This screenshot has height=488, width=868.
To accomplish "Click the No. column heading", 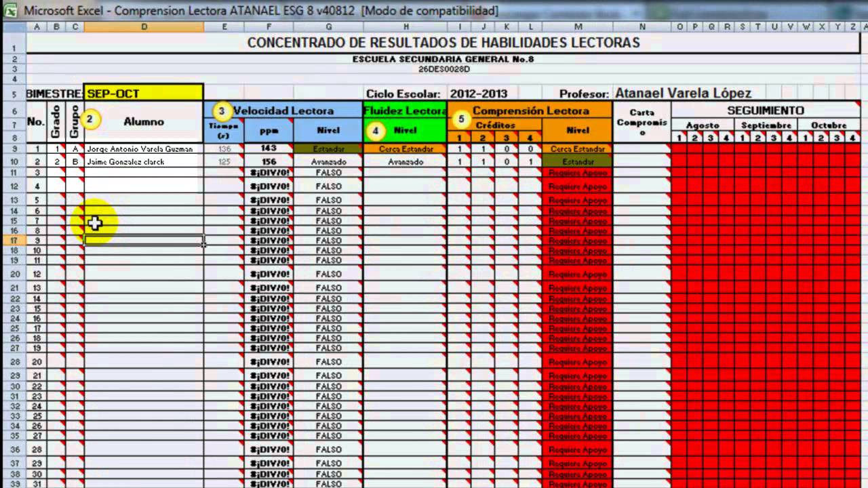I will point(35,122).
